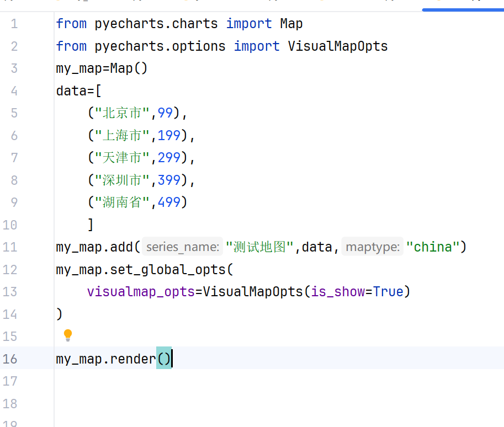Image resolution: width=504 pixels, height=427 pixels.
Task: Click the from keyword on line 2
Action: click(71, 46)
